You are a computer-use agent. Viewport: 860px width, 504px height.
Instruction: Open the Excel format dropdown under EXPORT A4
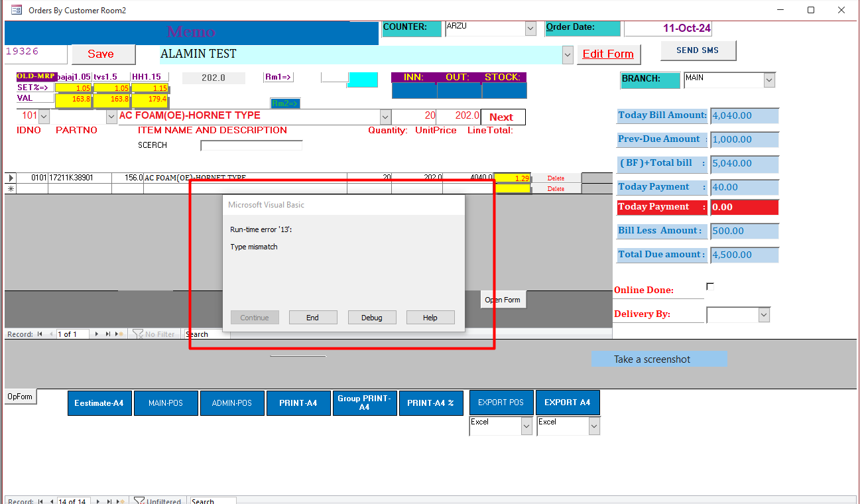pyautogui.click(x=594, y=426)
